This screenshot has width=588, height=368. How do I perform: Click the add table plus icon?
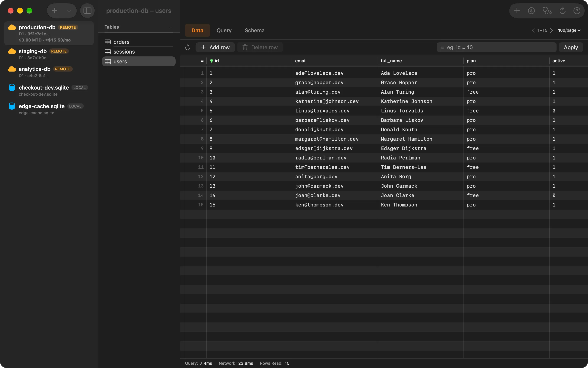(x=171, y=27)
